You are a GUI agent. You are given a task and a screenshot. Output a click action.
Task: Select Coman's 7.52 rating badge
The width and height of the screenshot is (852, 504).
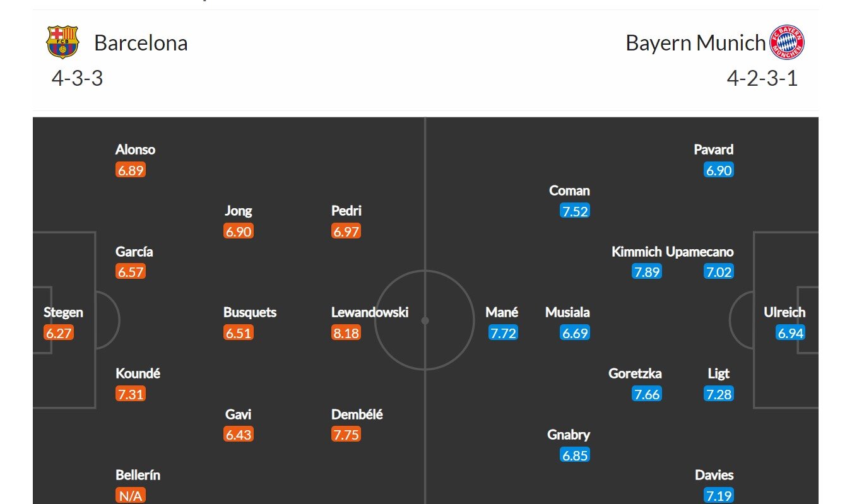(575, 211)
